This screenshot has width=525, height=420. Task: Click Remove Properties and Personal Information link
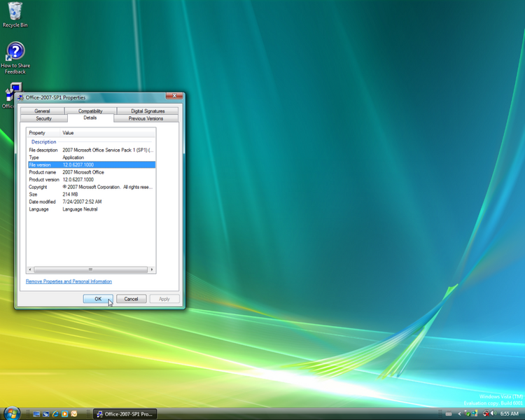click(69, 281)
